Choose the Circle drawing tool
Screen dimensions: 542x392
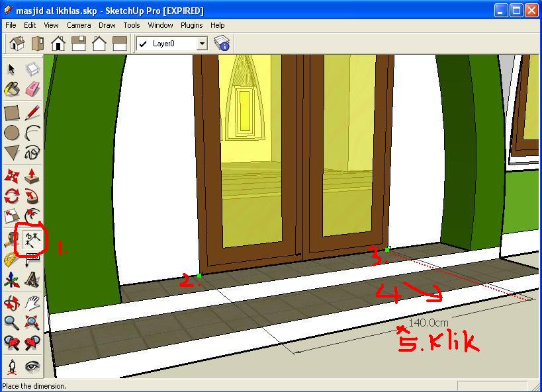pos(12,133)
